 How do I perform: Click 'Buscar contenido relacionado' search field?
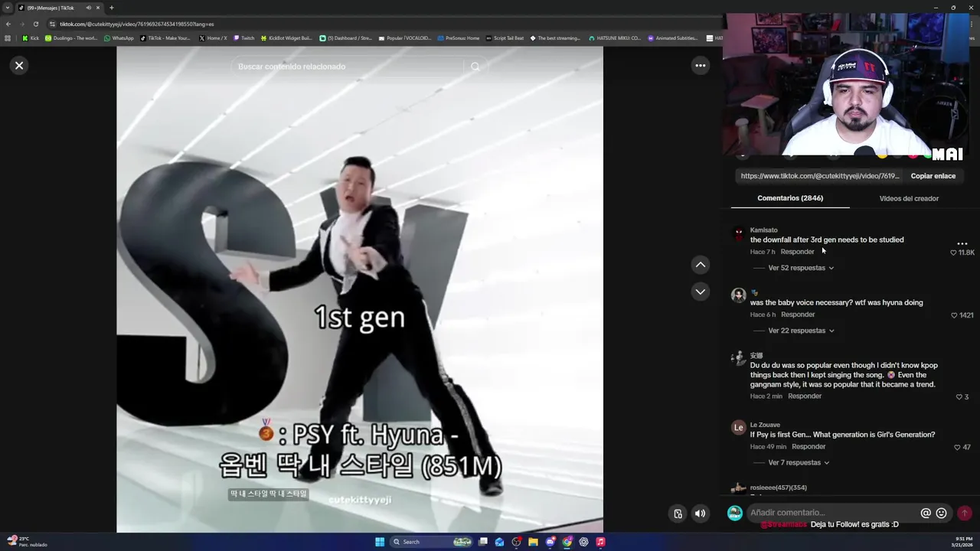(x=348, y=67)
